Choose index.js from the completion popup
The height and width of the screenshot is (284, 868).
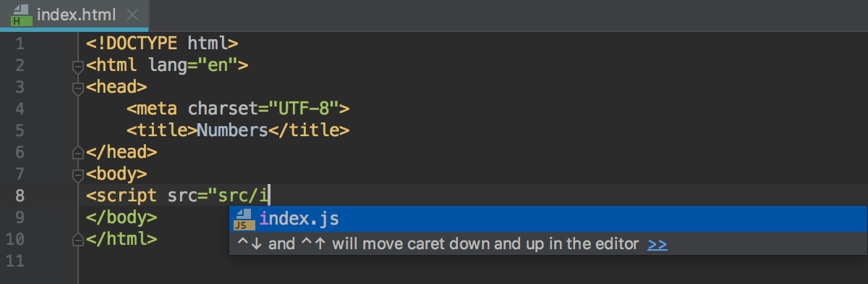click(548, 219)
